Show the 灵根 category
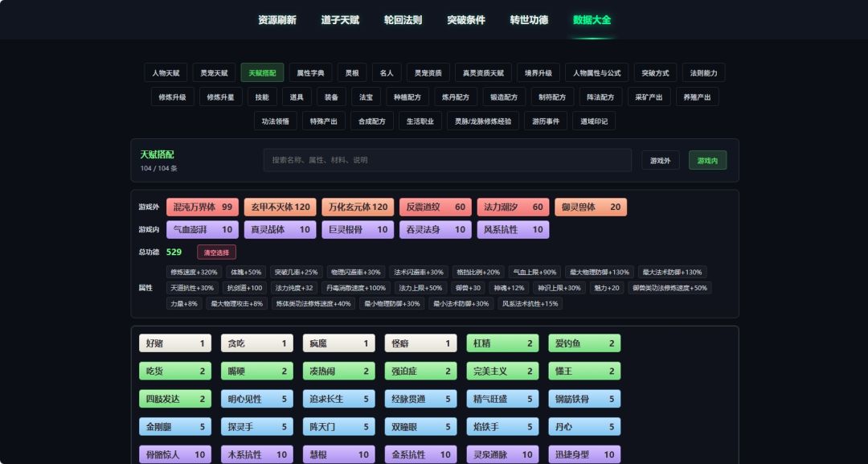The width and height of the screenshot is (868, 464). (352, 72)
